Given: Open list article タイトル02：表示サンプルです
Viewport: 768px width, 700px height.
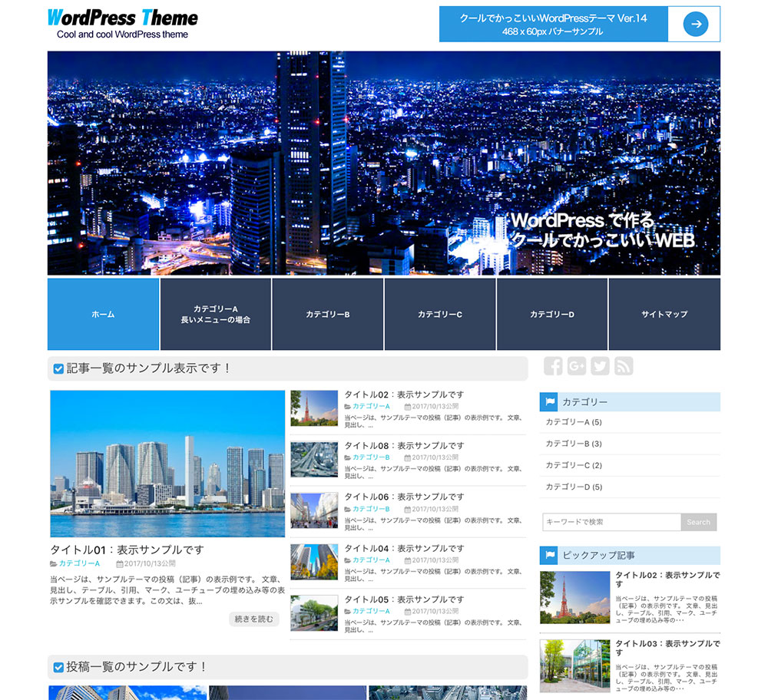Looking at the screenshot, I should tap(404, 395).
